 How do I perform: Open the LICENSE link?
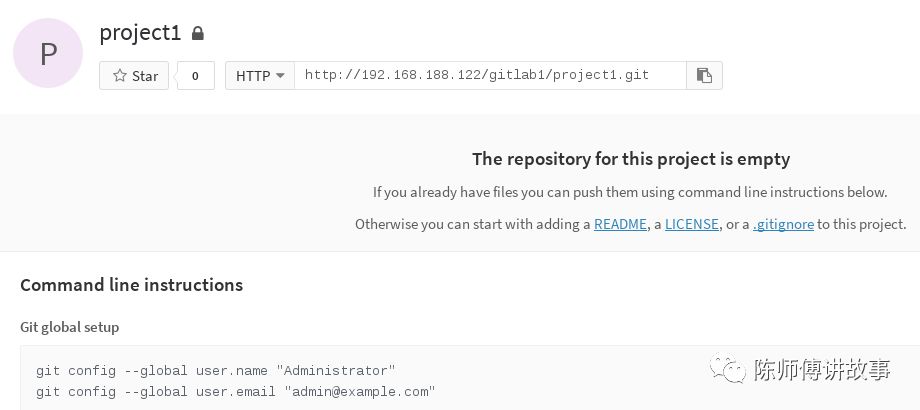tap(692, 224)
